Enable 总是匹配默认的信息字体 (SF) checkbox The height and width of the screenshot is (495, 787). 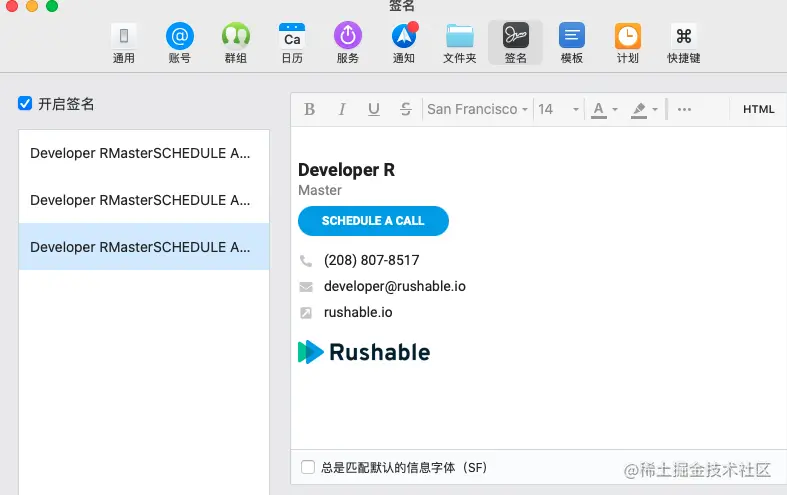[x=308, y=467]
